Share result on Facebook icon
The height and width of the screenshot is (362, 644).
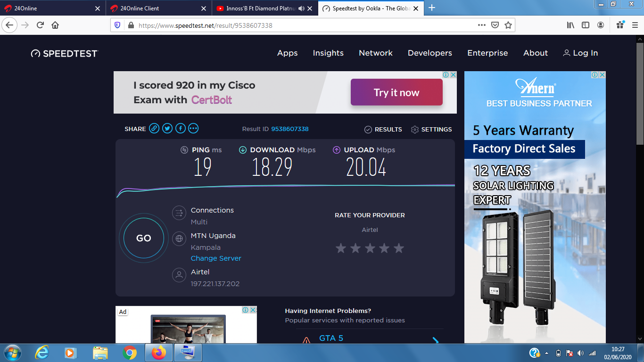click(x=181, y=129)
